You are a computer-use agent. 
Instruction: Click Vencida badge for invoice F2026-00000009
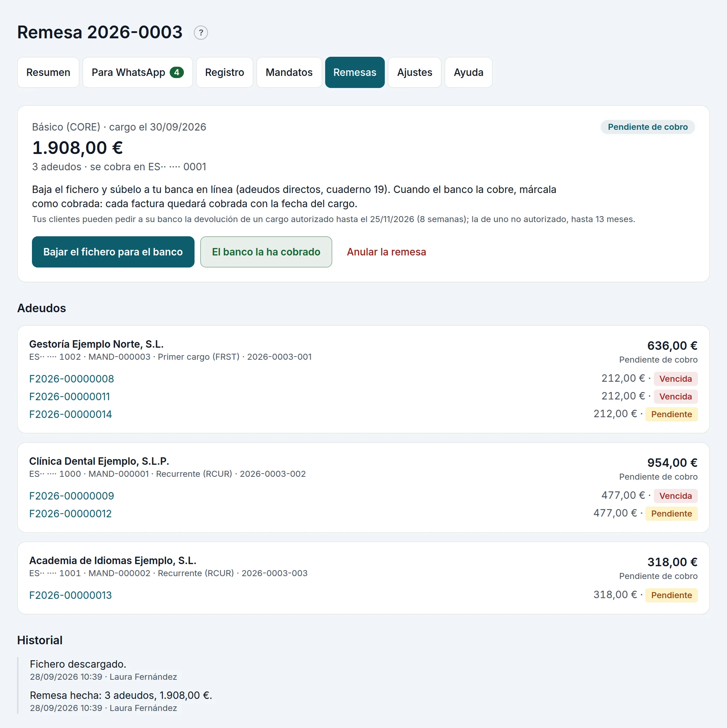tap(675, 496)
